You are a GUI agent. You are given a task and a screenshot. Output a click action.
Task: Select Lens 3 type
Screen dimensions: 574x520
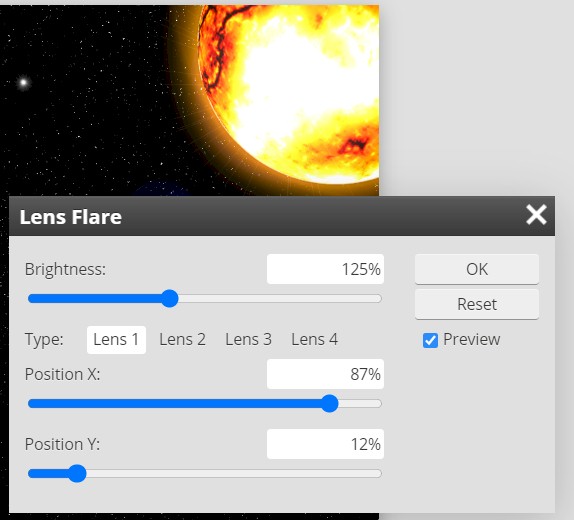248,339
